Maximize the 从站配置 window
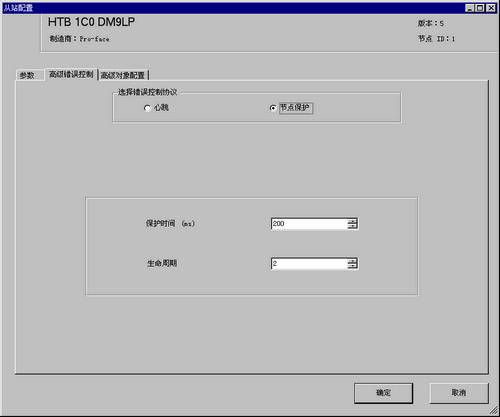500x417 pixels. (480, 8)
